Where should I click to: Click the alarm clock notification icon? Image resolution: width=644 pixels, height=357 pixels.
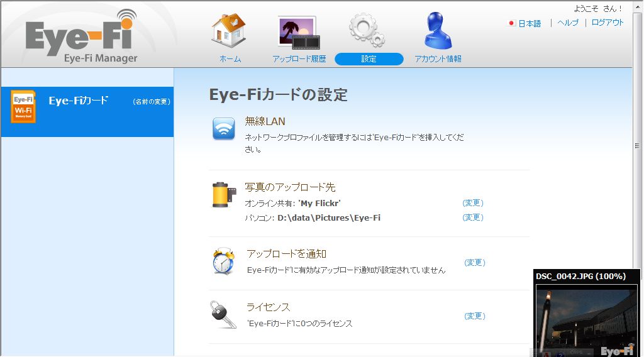tap(224, 261)
